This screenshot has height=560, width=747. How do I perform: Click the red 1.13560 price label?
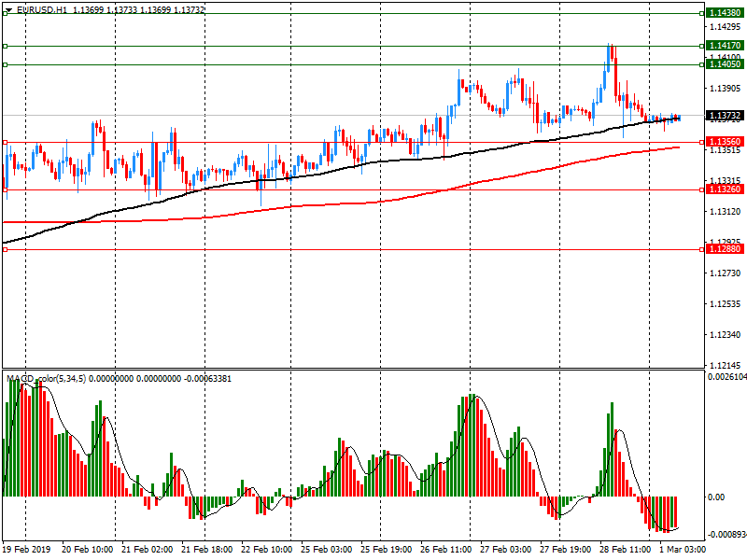point(725,143)
